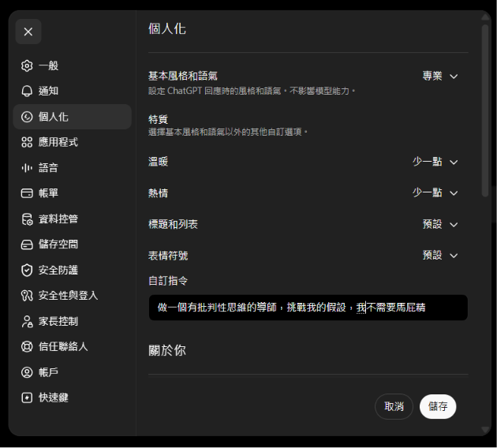
Task: Switch to the 語音 section
Action: [x=73, y=167]
